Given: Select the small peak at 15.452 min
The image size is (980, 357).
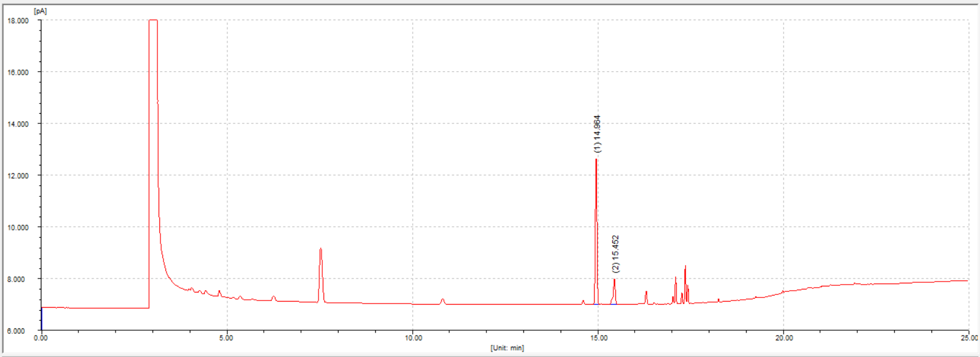Looking at the screenshot, I should click(x=615, y=280).
